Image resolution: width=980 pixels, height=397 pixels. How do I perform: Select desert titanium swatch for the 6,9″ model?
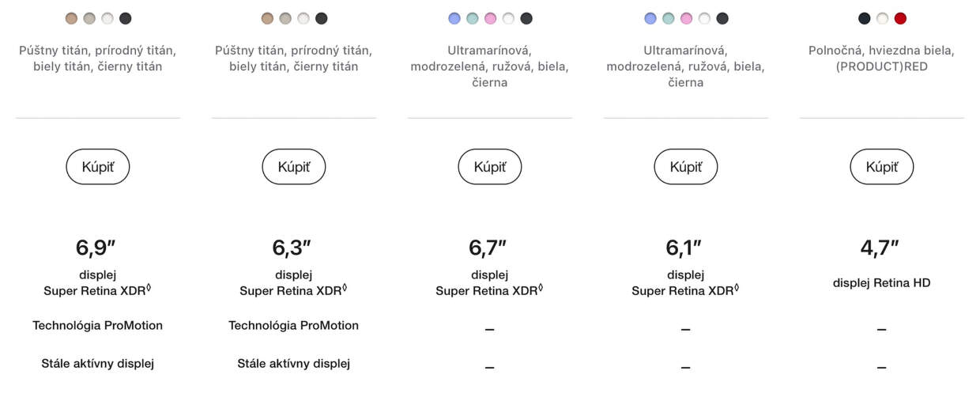[x=71, y=18]
